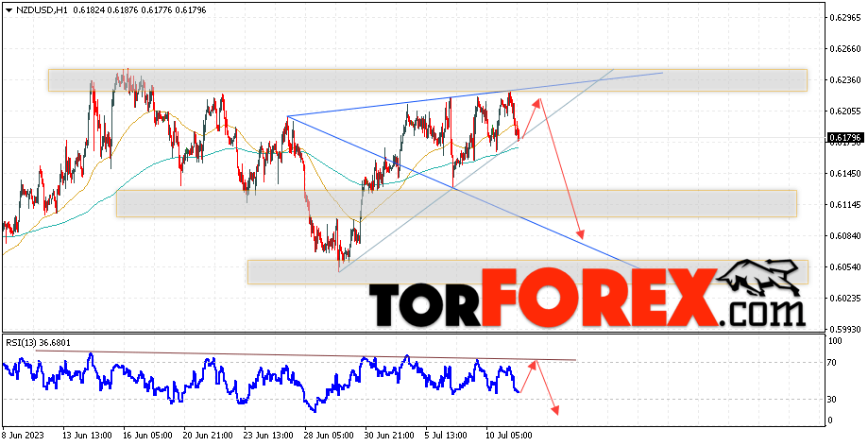Click the 0.61145 price axis label

[844, 205]
